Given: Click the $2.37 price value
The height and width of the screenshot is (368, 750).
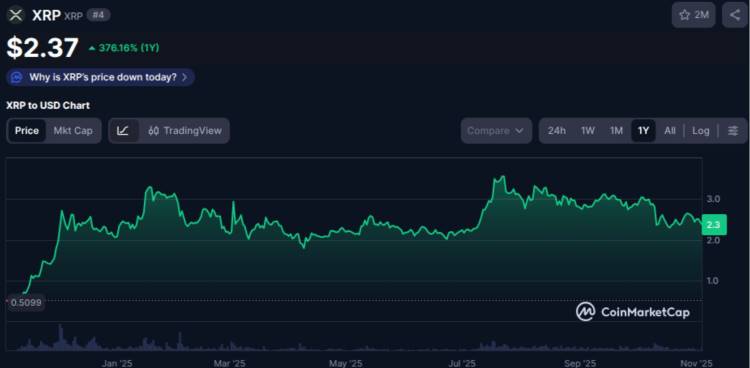Looking at the screenshot, I should (43, 48).
